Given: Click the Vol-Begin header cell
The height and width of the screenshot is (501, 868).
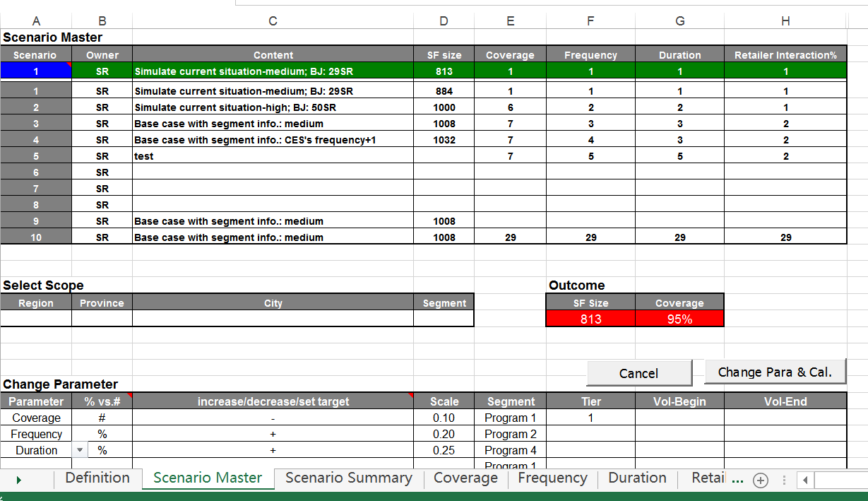Looking at the screenshot, I should pos(679,401).
